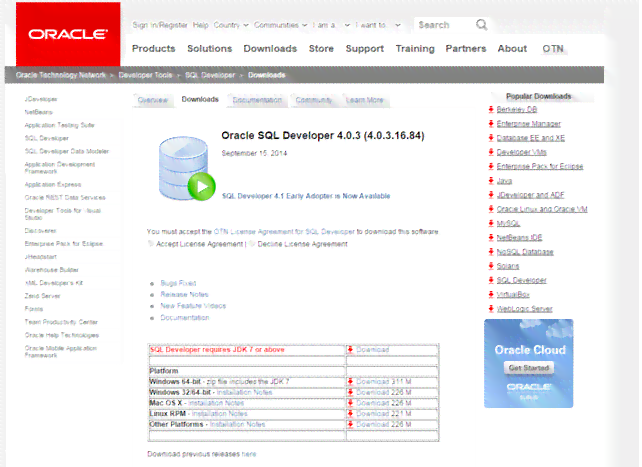Open Installation Notes link for Mac OS X
The image size is (642, 467).
coord(216,403)
